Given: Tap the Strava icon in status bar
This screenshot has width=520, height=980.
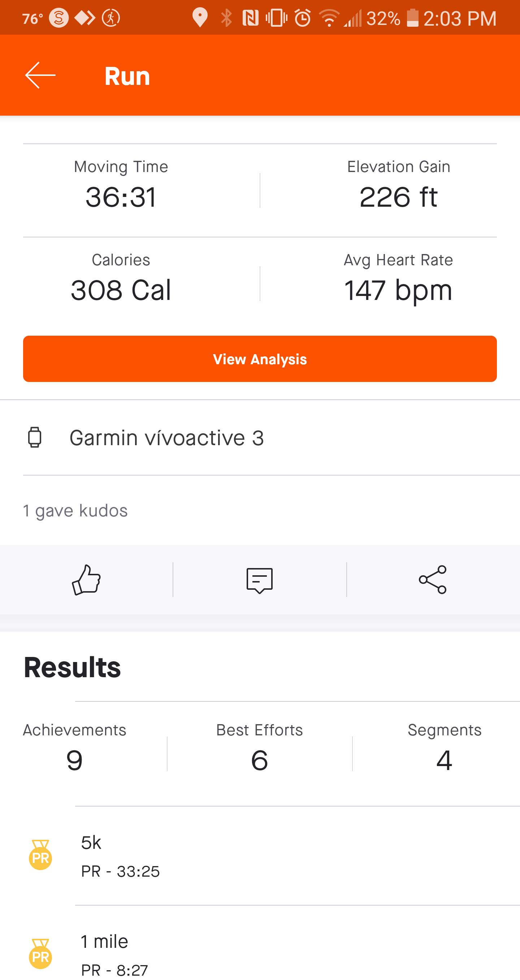Looking at the screenshot, I should pos(59,18).
